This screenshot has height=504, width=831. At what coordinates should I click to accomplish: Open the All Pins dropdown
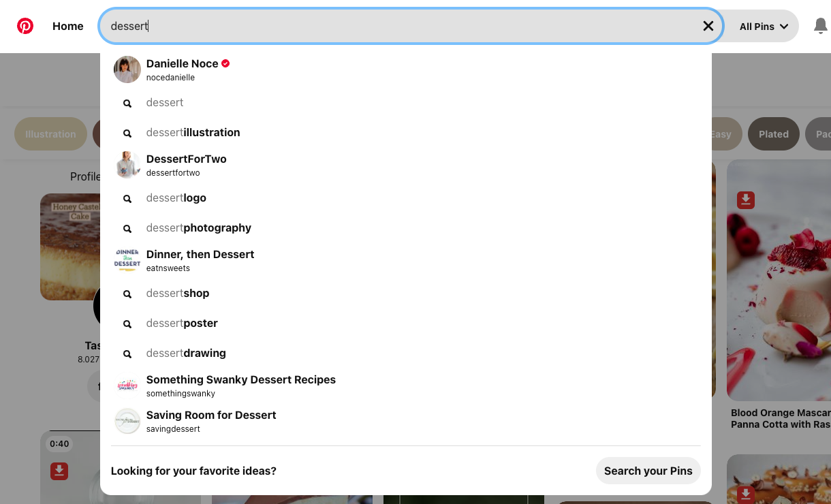tap(764, 27)
